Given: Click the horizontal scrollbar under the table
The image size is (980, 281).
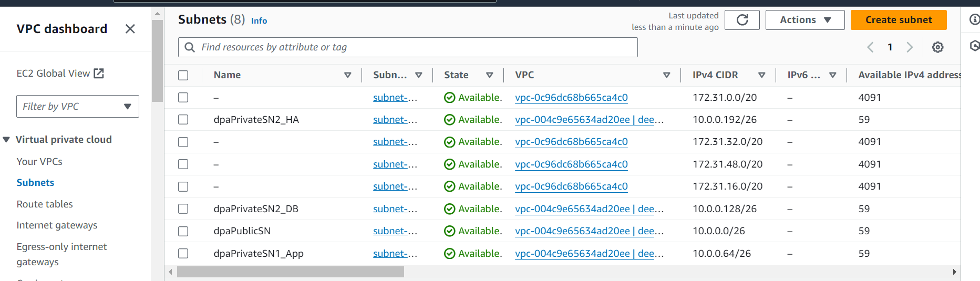Looking at the screenshot, I should 290,272.
